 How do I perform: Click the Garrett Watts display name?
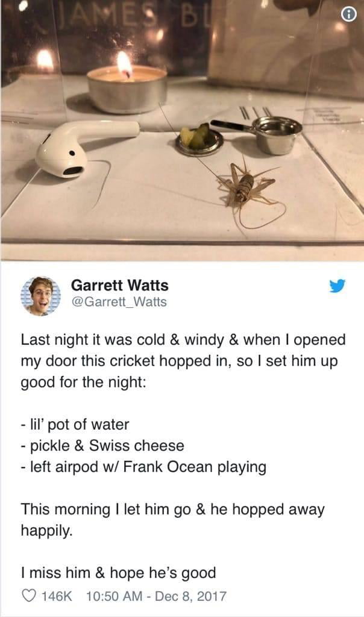(x=120, y=285)
